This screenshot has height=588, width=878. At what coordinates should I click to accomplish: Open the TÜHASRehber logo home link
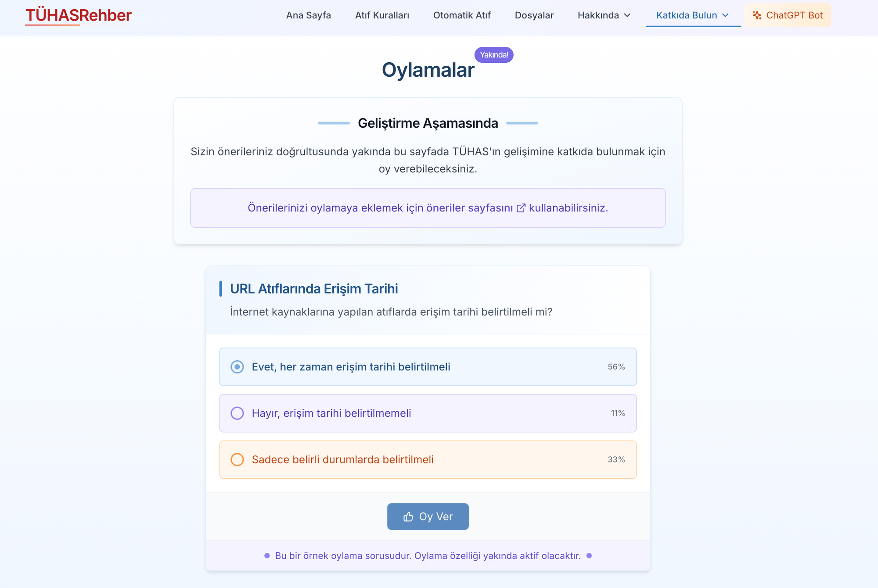79,15
